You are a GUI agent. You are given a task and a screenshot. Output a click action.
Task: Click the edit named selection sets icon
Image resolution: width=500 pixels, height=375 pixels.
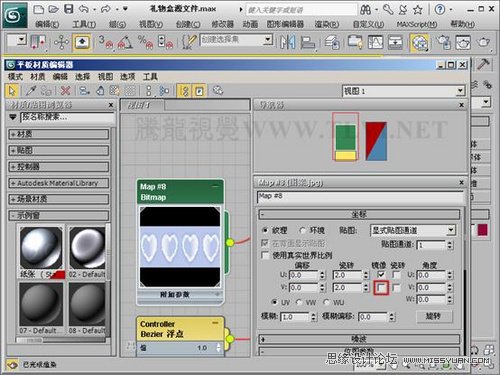tap(189, 42)
